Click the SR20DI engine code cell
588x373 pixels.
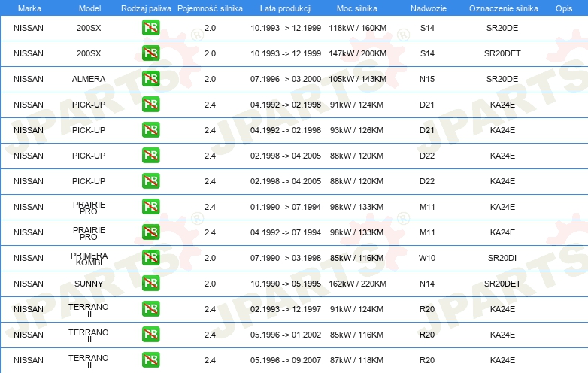[502, 258]
